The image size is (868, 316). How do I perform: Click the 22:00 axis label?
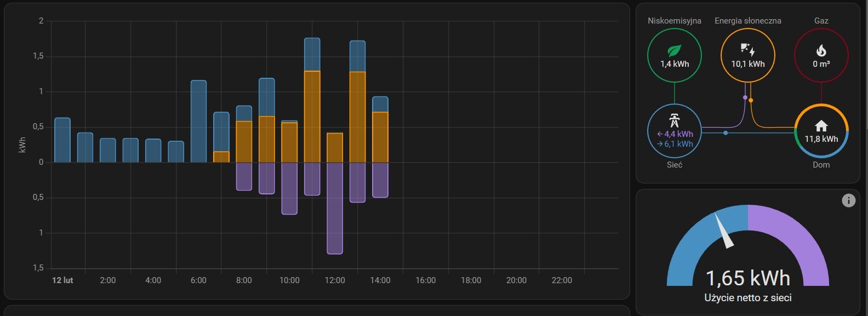[x=562, y=280]
